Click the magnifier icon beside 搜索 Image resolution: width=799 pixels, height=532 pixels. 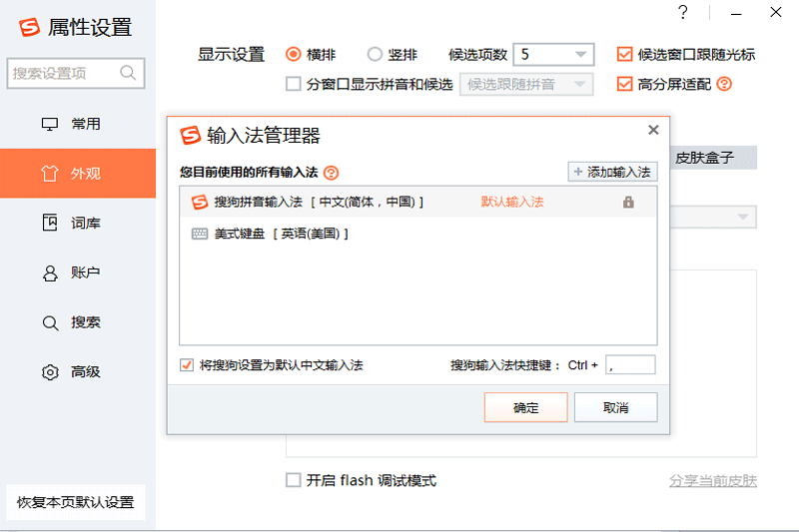[x=50, y=322]
